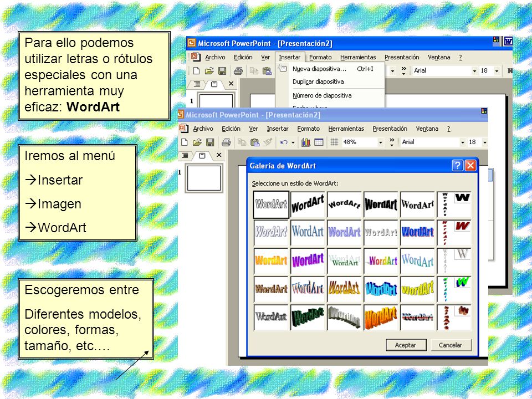Image resolution: width=532 pixels, height=399 pixels.
Task: Click Save icon in front PowerPoint window
Action: pos(210,142)
